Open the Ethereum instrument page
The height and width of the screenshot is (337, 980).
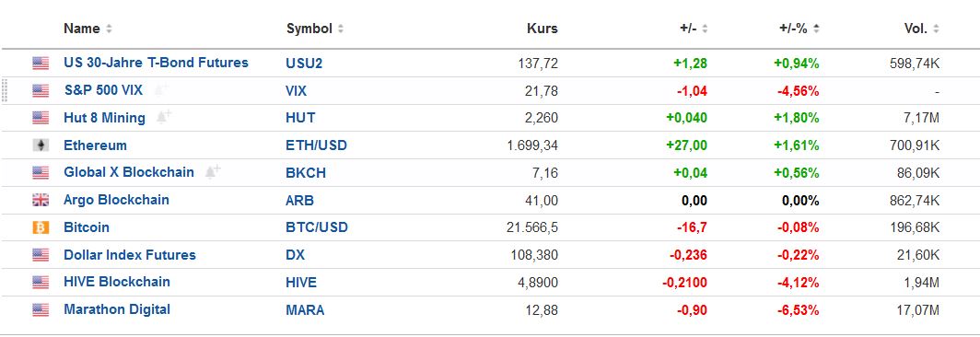(x=95, y=145)
